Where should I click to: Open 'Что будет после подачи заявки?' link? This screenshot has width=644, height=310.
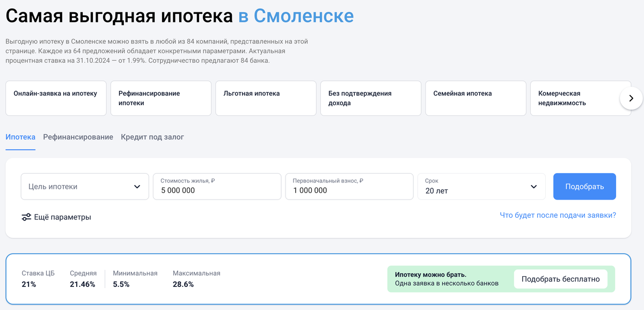(557, 215)
